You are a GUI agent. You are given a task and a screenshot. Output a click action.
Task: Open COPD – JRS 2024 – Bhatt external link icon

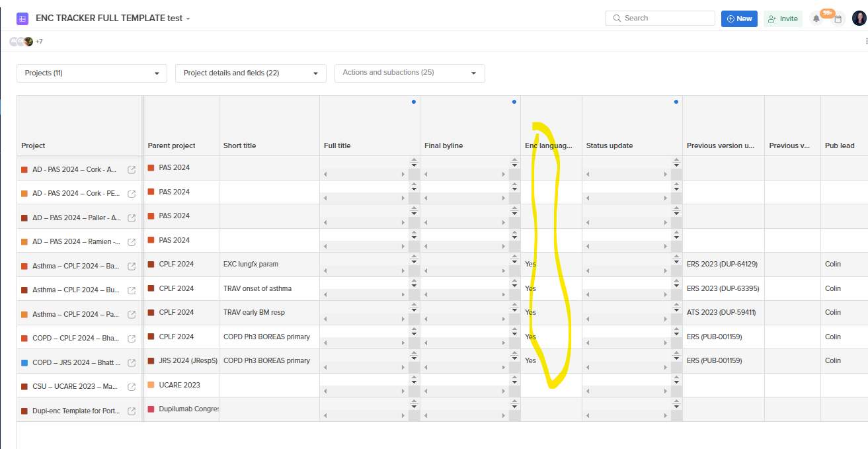click(x=132, y=362)
